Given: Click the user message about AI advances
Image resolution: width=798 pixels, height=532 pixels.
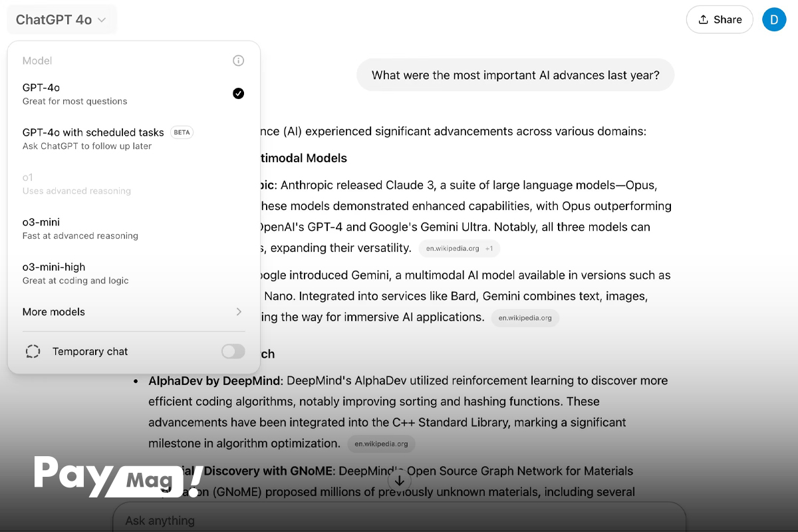Looking at the screenshot, I should coord(515,75).
